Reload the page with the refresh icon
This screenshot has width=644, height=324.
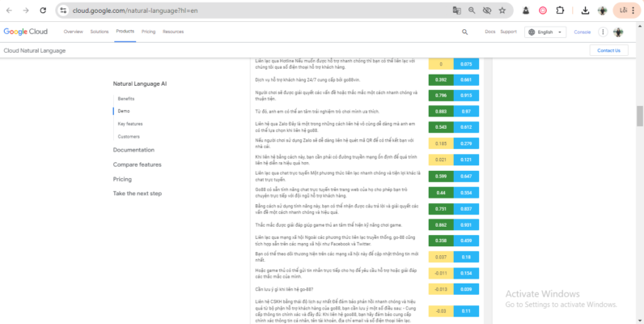click(43, 11)
